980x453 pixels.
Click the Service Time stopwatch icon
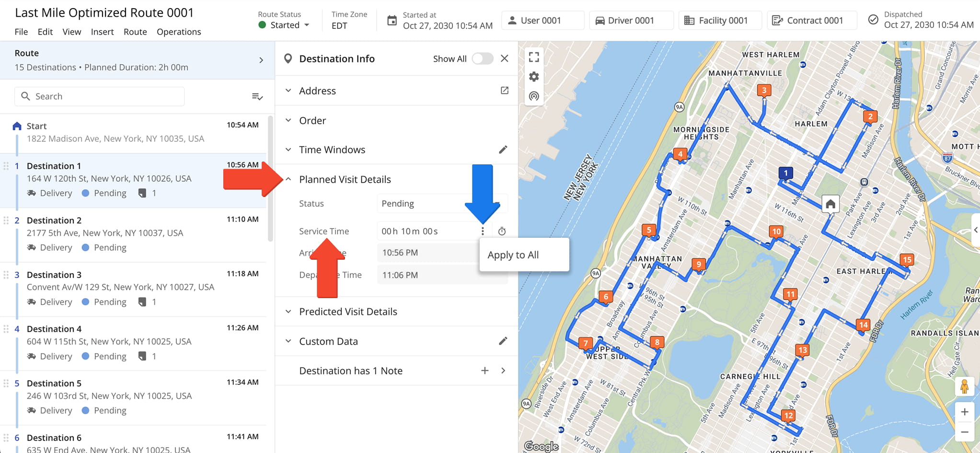tap(502, 232)
